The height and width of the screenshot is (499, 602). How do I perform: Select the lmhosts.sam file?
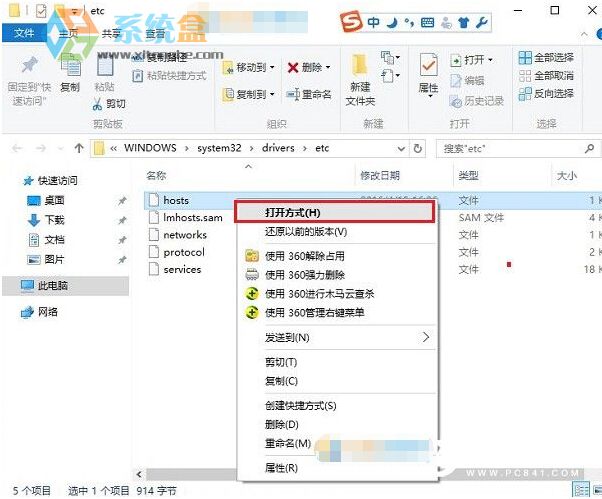click(186, 218)
